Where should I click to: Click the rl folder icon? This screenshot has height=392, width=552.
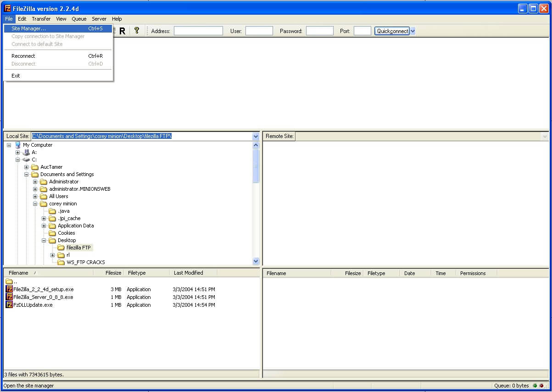point(61,255)
